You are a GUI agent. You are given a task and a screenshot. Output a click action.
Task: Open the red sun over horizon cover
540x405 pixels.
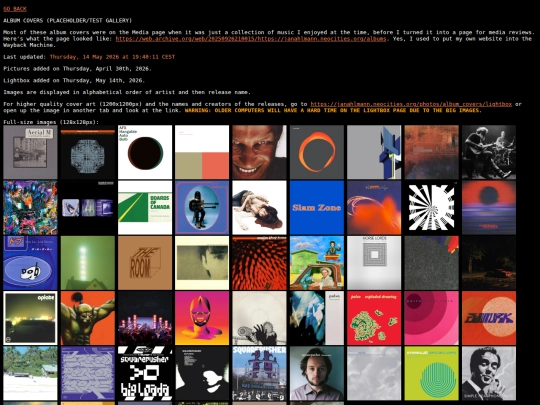point(489,208)
